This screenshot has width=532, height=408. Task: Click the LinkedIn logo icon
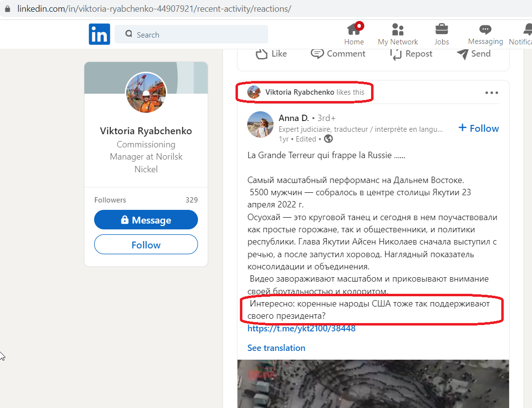pyautogui.click(x=99, y=34)
